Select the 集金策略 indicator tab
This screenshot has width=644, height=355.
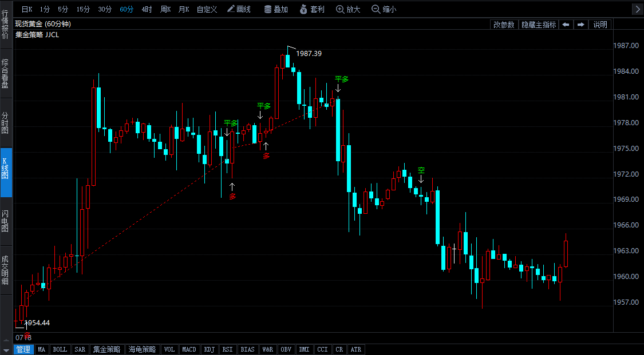pos(107,349)
